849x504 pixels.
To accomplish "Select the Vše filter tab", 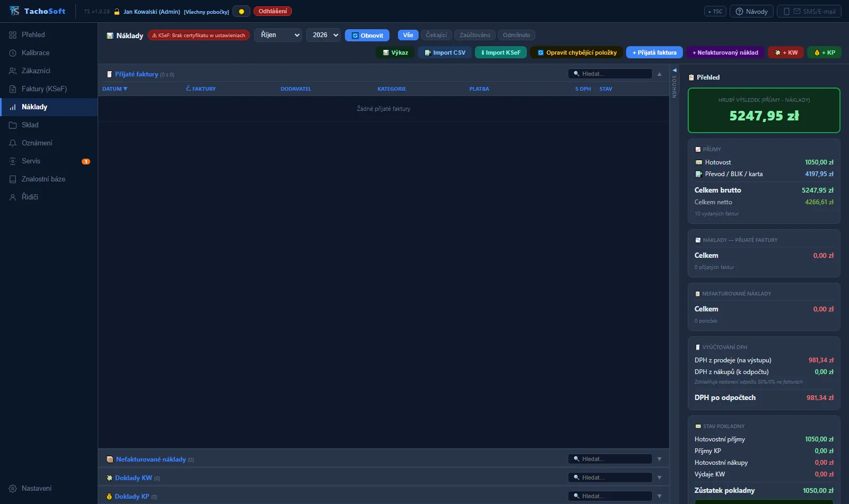I will click(x=408, y=35).
